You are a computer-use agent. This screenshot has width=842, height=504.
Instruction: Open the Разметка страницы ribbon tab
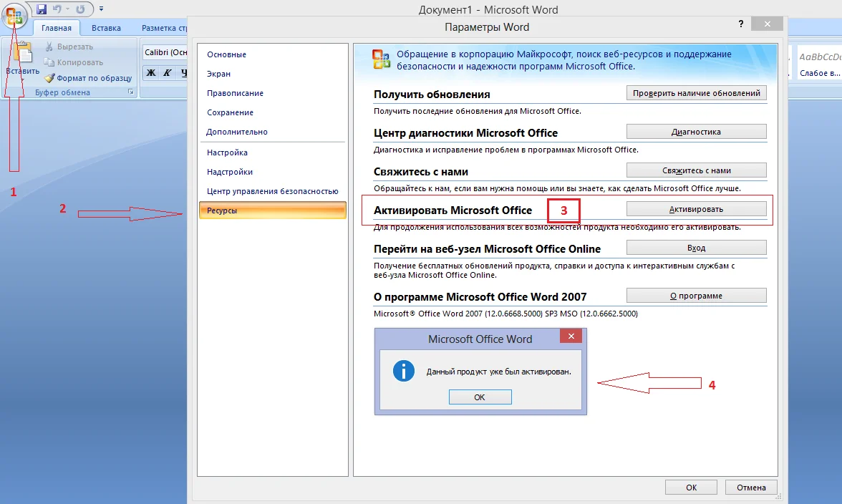[x=164, y=28]
